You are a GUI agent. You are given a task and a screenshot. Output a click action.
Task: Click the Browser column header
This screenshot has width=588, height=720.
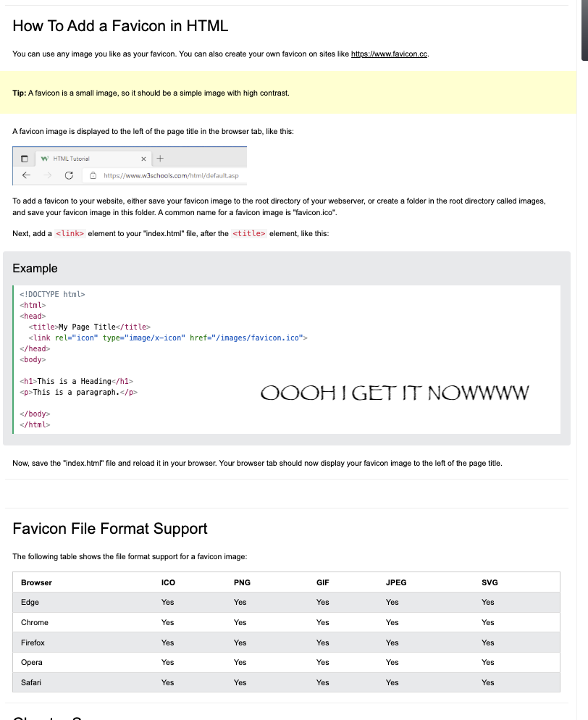[36, 582]
